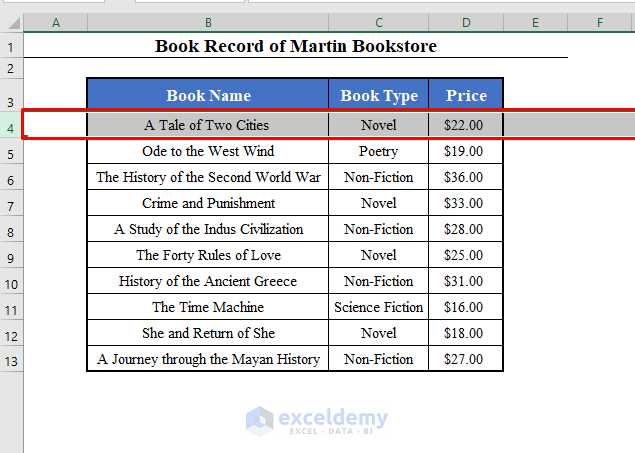635x453 pixels.
Task: Select the 'Poetry' book type cell
Action: pos(379,151)
